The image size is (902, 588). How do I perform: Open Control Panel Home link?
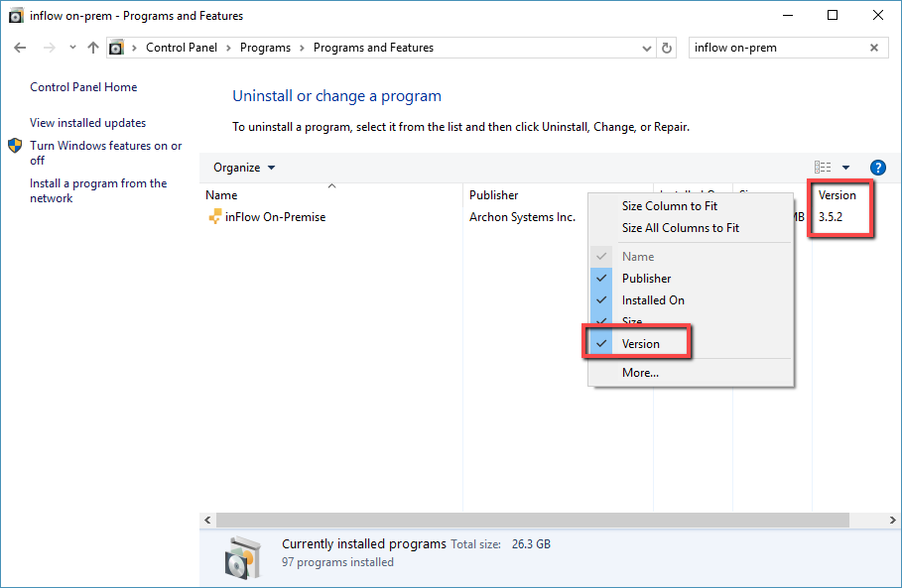coord(83,87)
